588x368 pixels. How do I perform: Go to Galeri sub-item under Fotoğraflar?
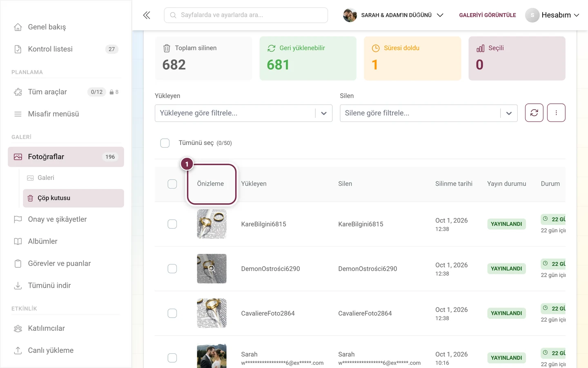pos(46,178)
